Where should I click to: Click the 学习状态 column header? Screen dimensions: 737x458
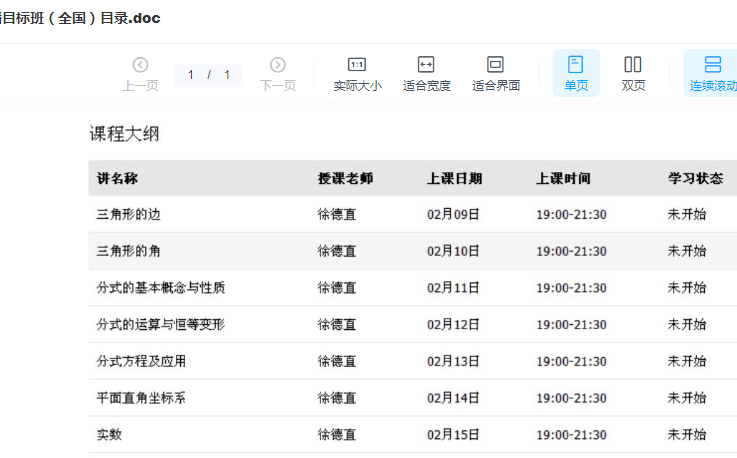point(695,179)
